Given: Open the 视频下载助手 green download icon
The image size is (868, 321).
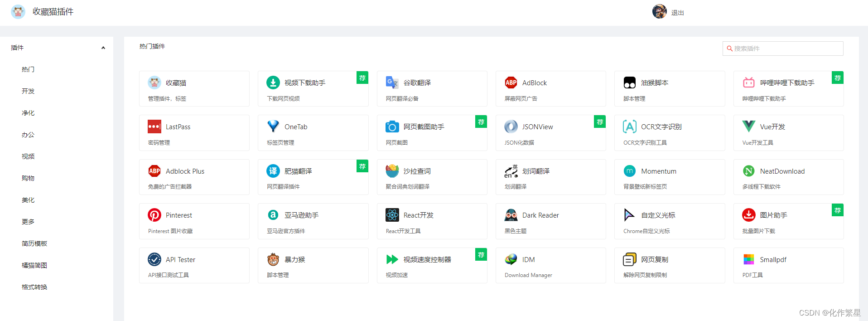Looking at the screenshot, I should tap(273, 83).
